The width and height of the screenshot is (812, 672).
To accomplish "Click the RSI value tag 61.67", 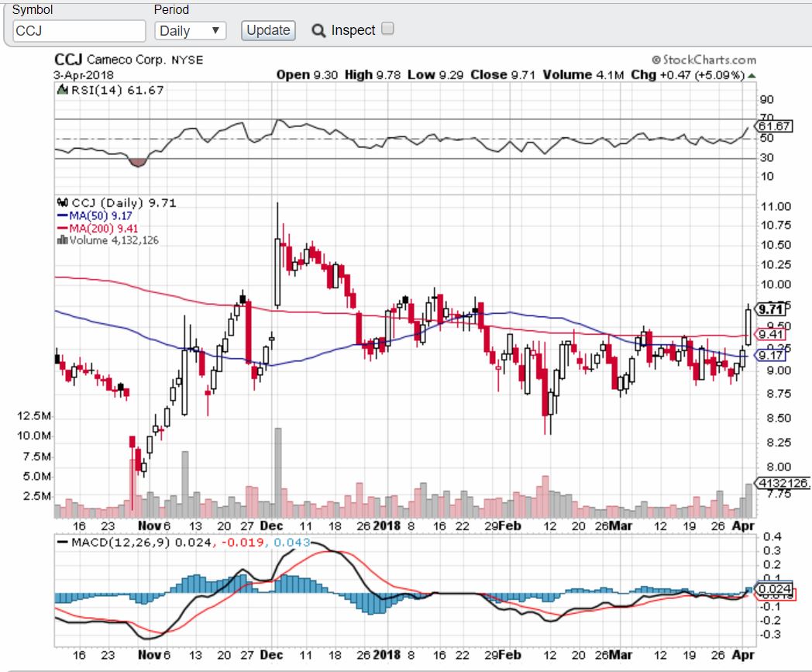I will point(774,126).
